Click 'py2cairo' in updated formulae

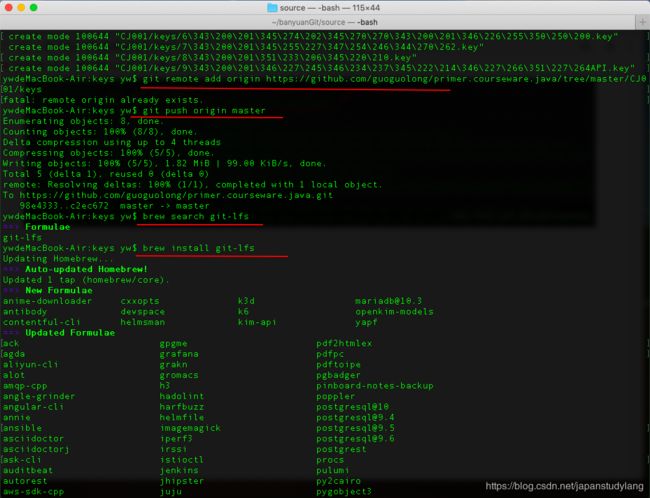tap(338, 481)
